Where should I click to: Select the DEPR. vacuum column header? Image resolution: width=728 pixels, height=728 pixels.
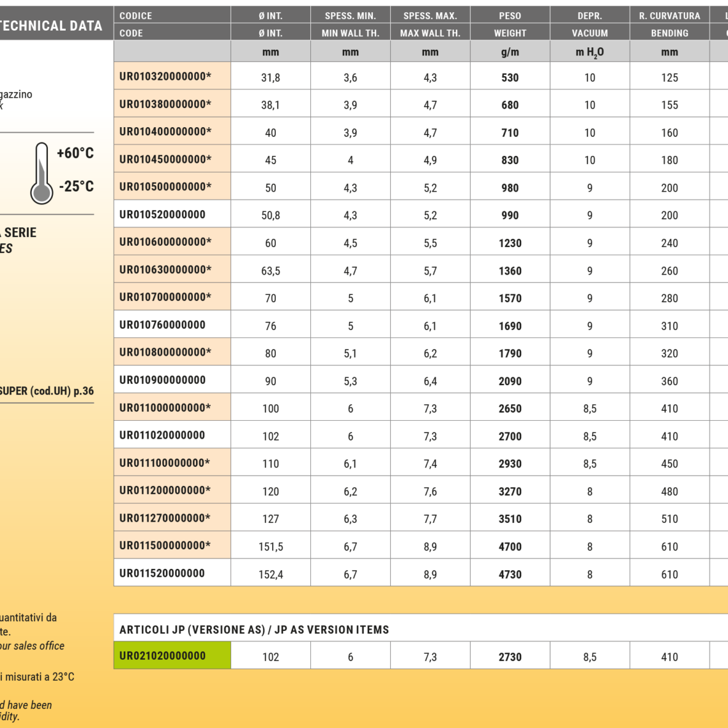(589, 15)
